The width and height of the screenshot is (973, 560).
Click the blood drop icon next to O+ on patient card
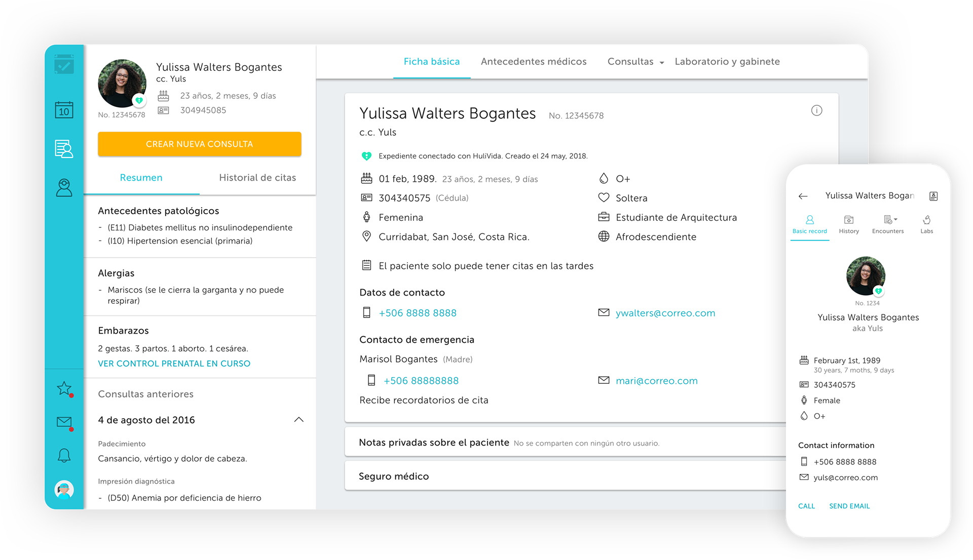[604, 178]
